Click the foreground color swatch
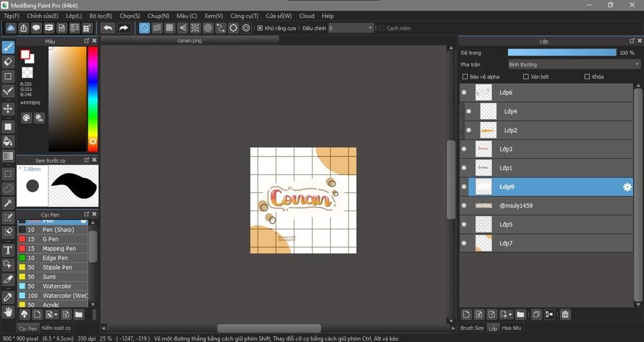 click(25, 55)
